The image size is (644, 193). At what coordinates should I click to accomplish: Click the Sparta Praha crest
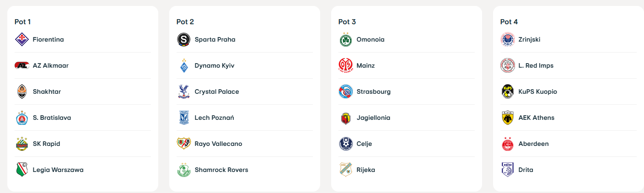point(183,39)
